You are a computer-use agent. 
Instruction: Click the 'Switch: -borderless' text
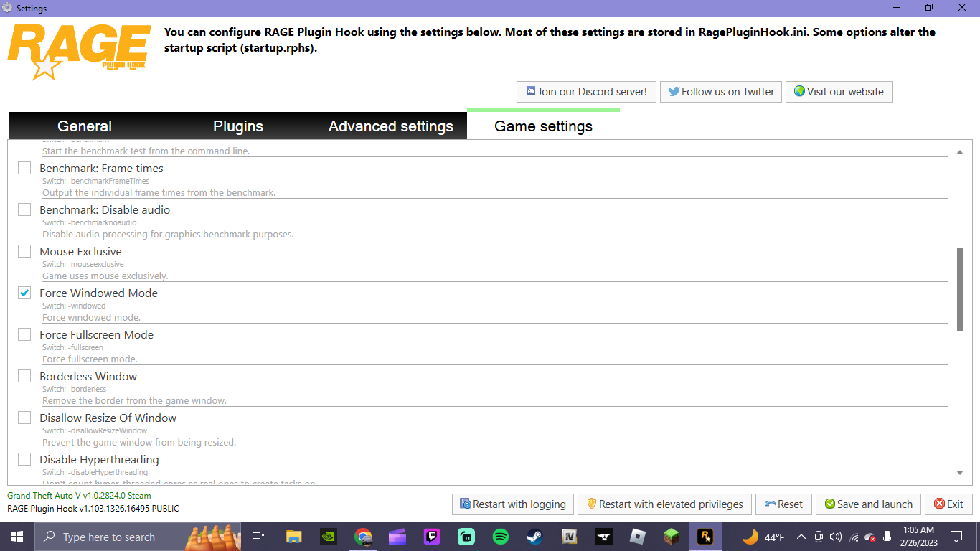pyautogui.click(x=74, y=389)
